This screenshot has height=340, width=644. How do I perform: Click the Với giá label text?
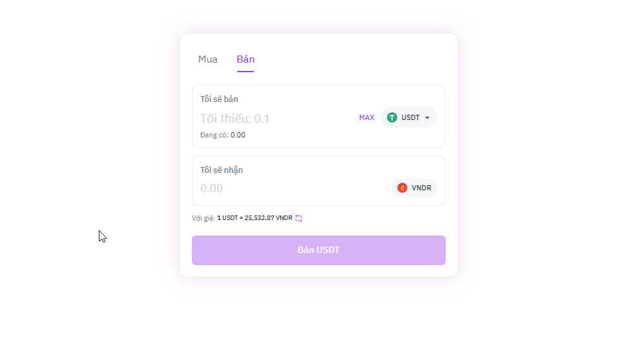coord(203,218)
